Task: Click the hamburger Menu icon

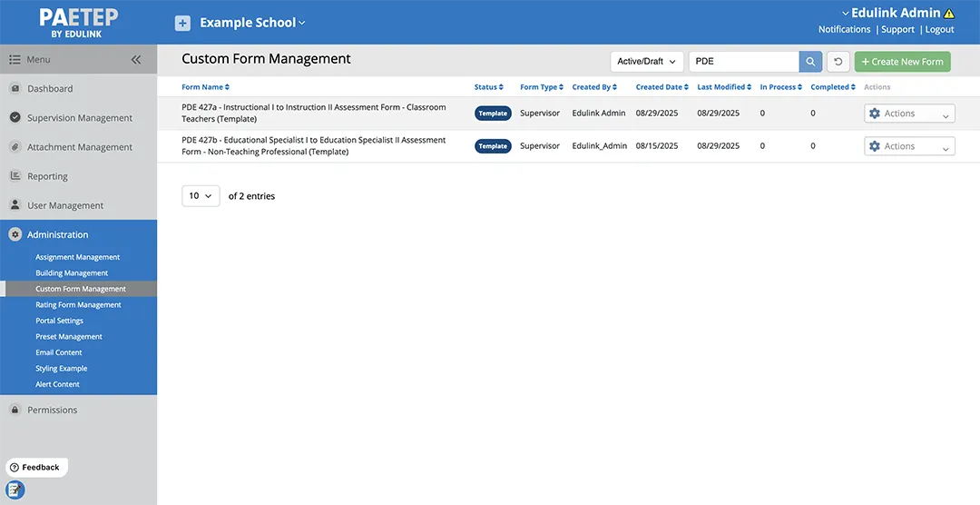Action: (15, 59)
